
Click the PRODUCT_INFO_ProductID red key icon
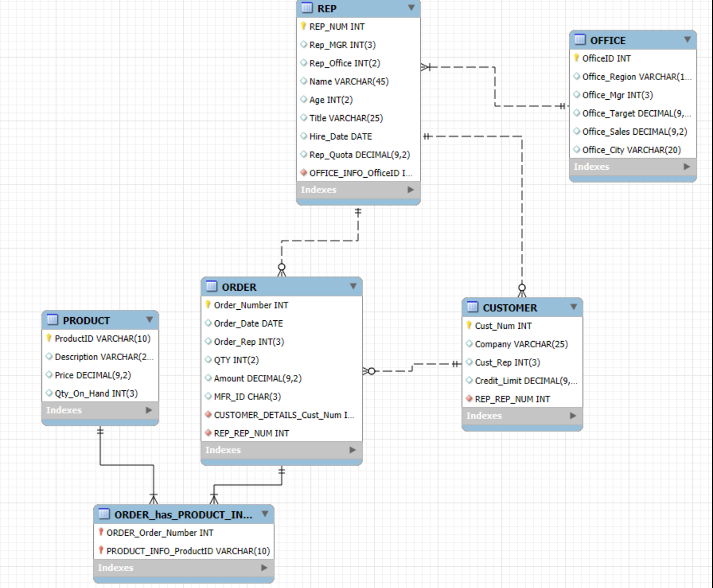point(101,550)
